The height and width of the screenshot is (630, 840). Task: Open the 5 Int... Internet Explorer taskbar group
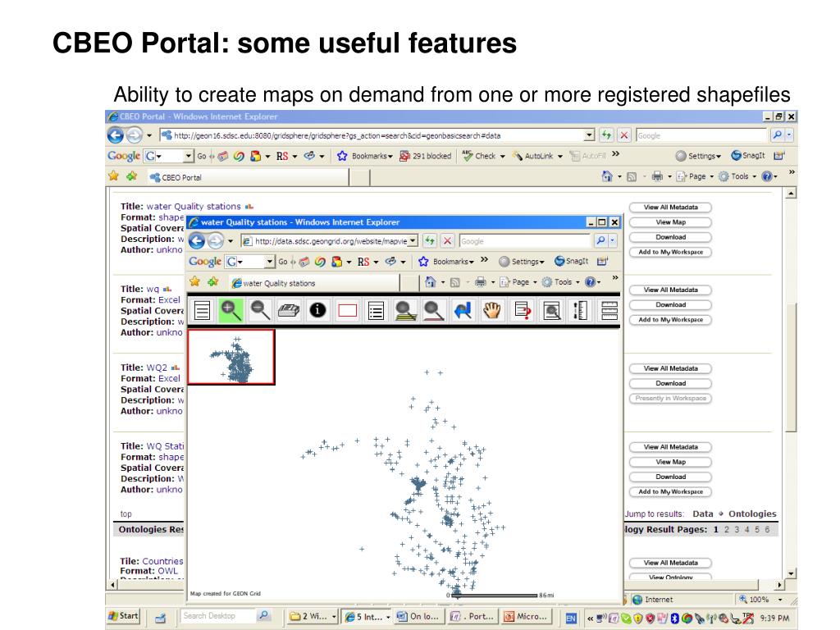point(367,617)
